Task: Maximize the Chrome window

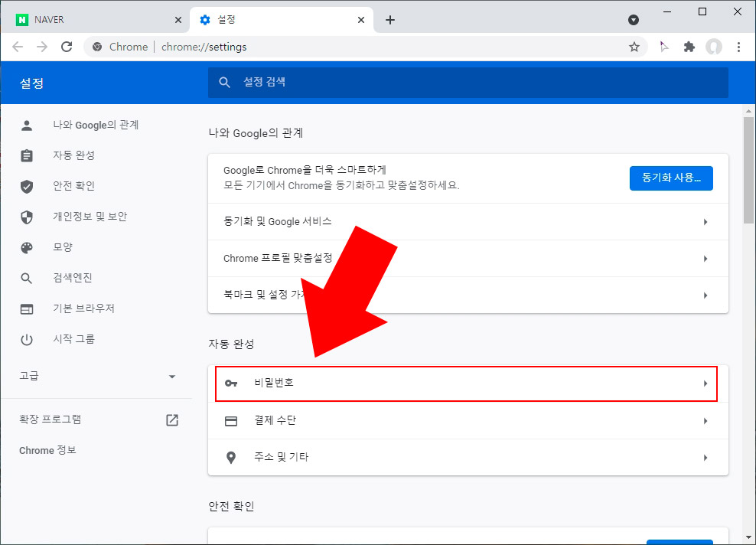Action: pos(702,11)
